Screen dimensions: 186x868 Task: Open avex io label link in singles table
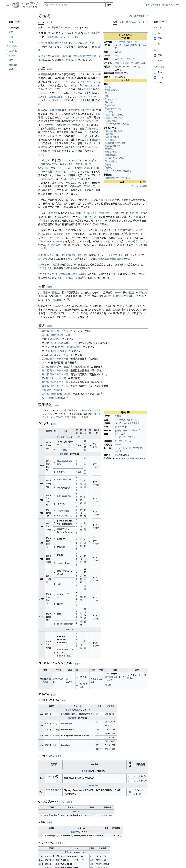(69, 629)
